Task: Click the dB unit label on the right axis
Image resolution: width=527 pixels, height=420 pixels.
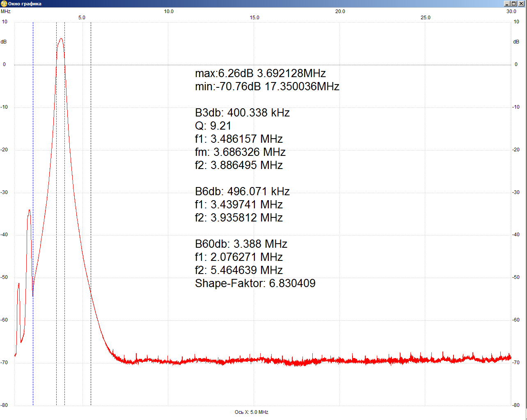Action: (x=516, y=42)
